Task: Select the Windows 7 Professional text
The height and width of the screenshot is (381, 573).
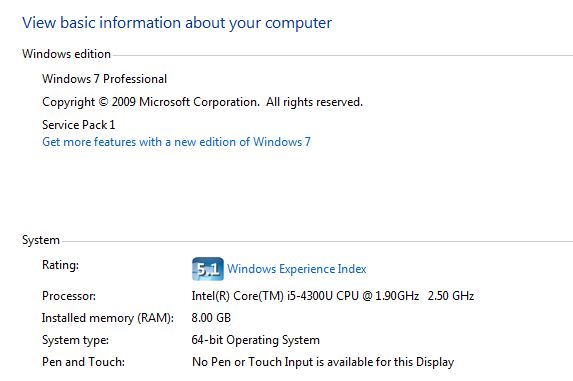Action: point(105,79)
